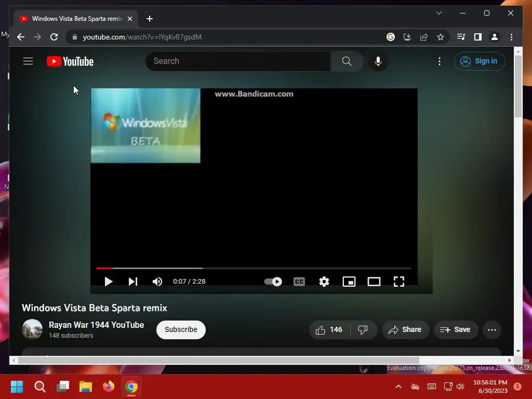Open Task View on taskbar
The width and height of the screenshot is (532, 399).
[63, 387]
